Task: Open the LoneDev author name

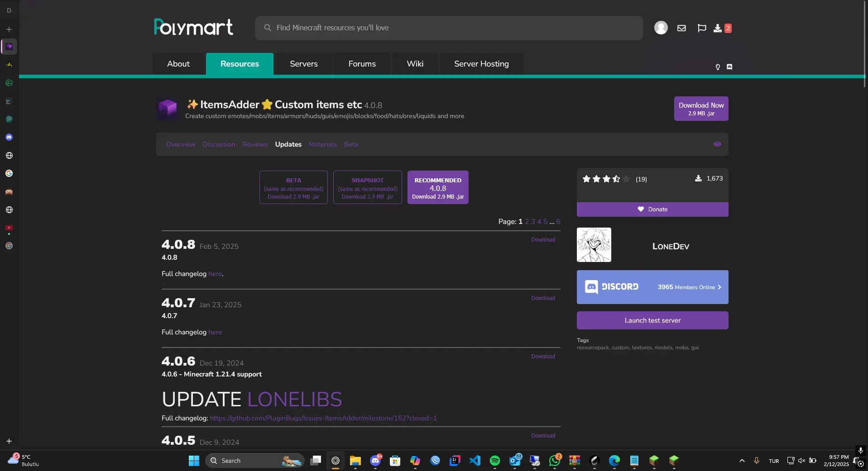Action: 671,246
